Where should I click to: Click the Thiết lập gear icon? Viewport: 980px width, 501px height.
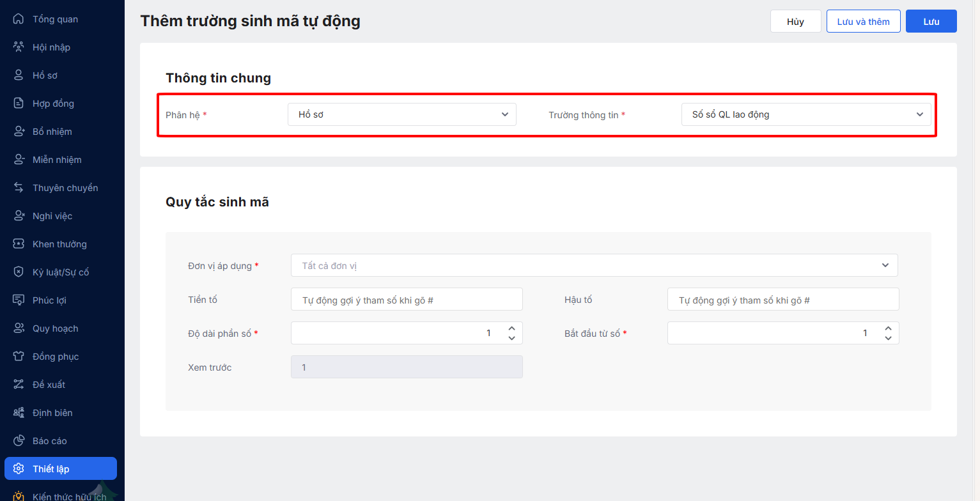pos(19,469)
